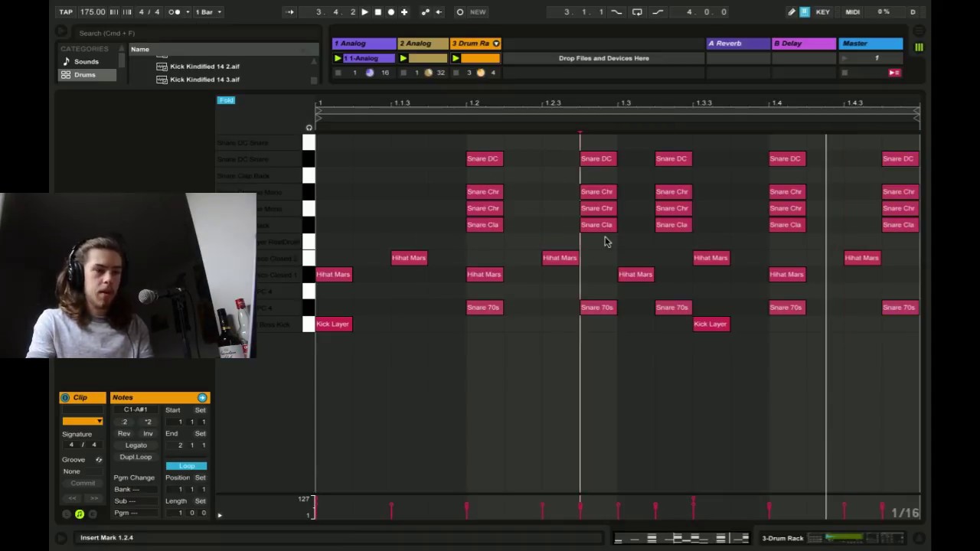Toggle Session Record circle button
The image size is (980, 551).
click(459, 11)
